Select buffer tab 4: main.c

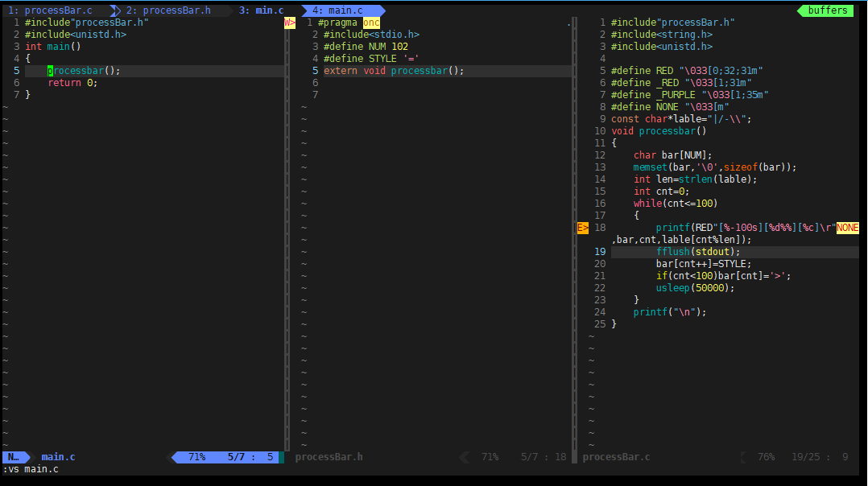point(337,10)
